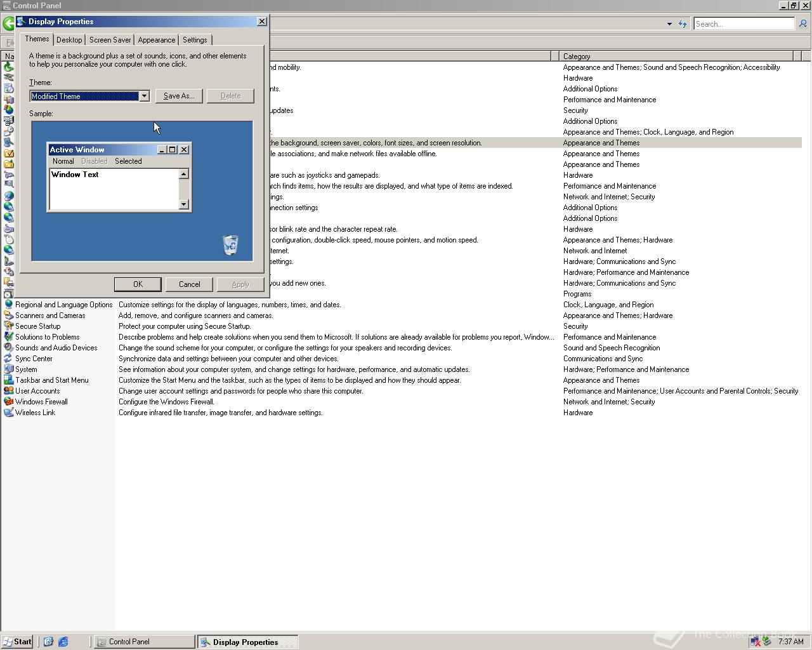
Task: Select the Sync Center entry
Action: click(x=34, y=359)
